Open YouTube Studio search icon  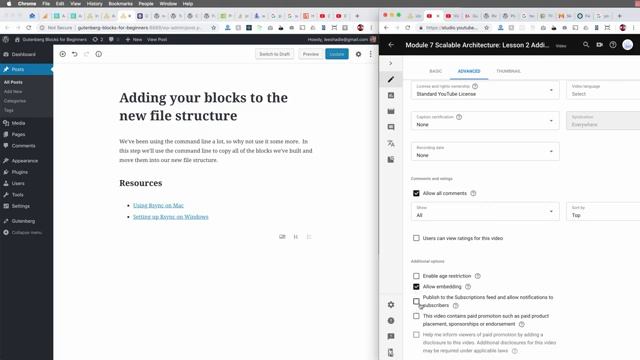[586, 44]
